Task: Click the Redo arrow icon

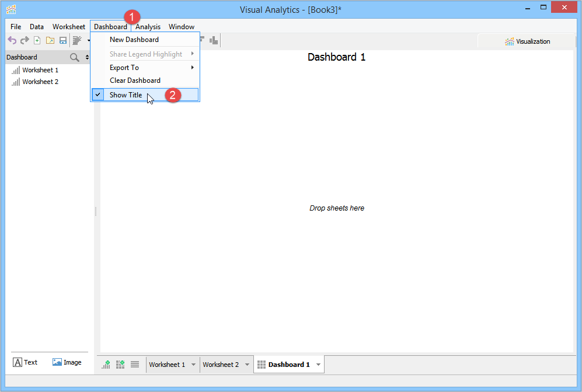Action: tap(25, 40)
